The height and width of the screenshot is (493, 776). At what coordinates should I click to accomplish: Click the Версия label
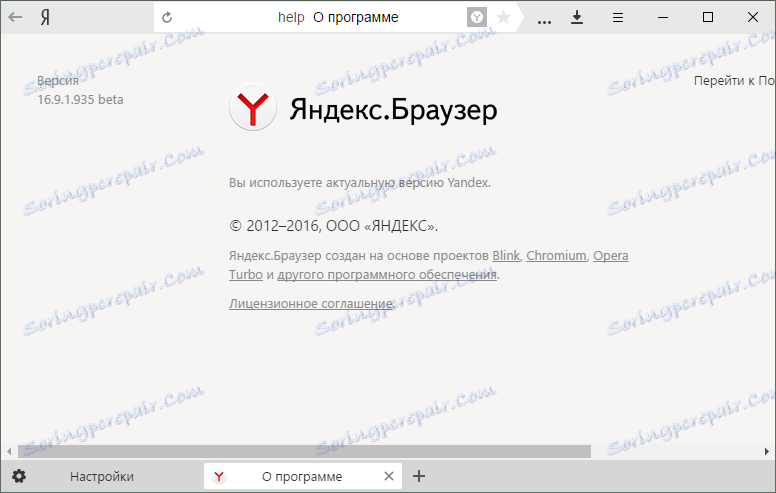(58, 81)
